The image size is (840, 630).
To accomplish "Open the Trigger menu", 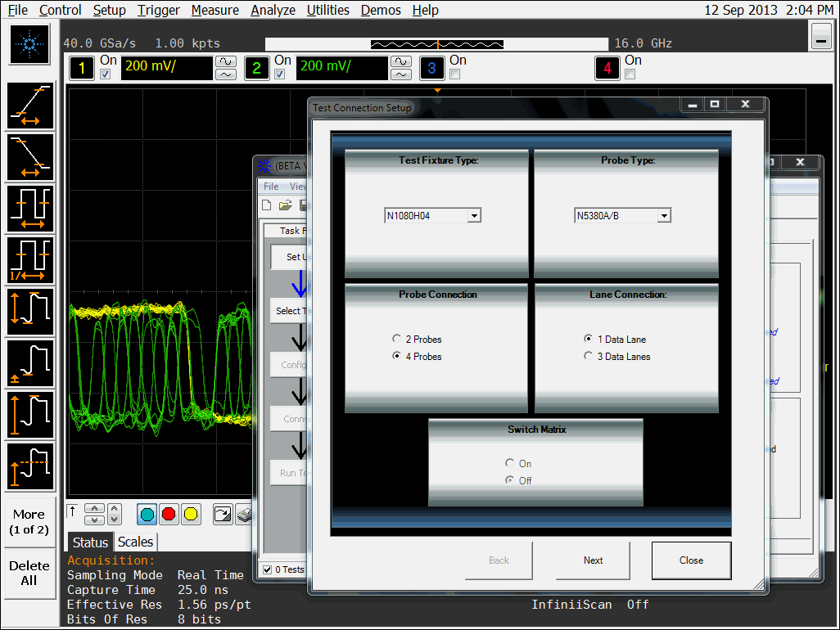I will (159, 10).
